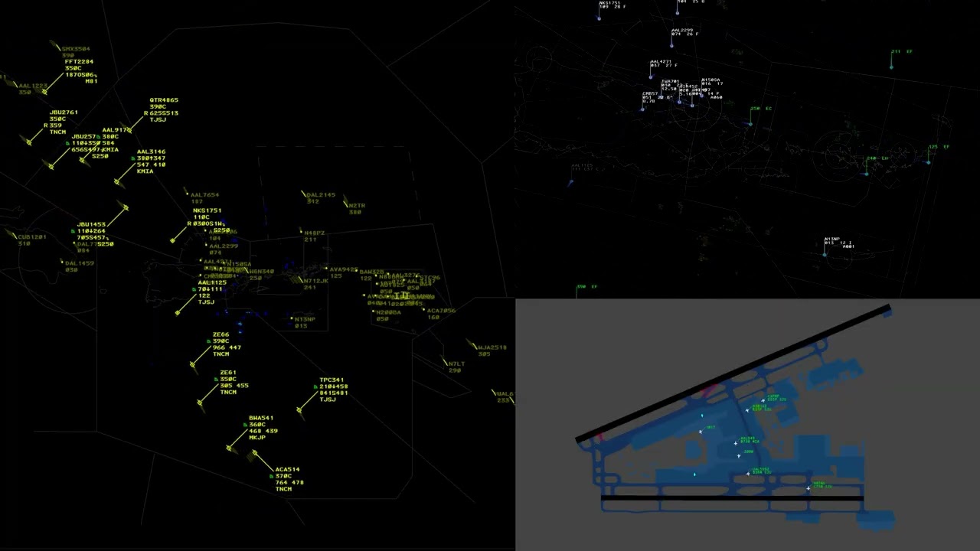
Task: Click ZE66's radar target symbol
Action: (x=192, y=365)
